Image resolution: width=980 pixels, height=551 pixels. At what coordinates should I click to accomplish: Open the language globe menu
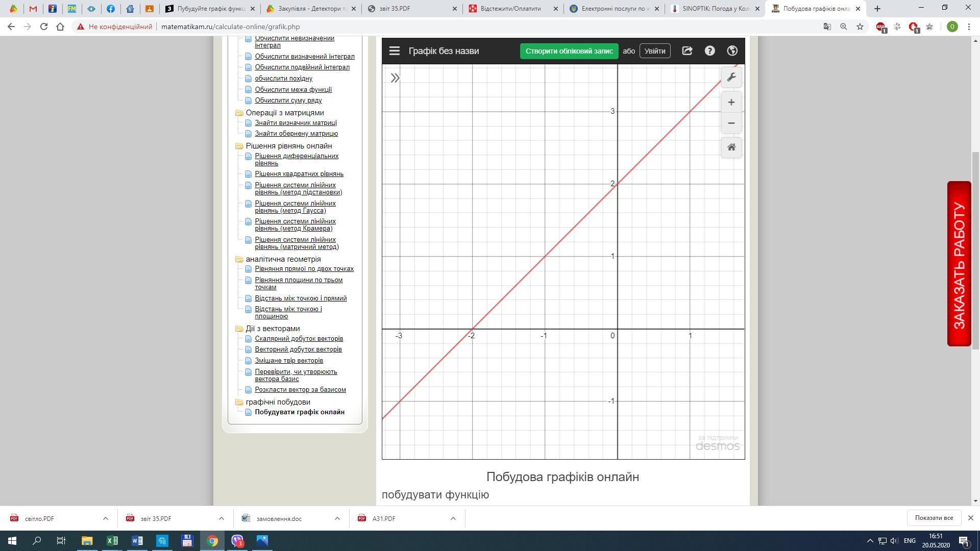732,51
